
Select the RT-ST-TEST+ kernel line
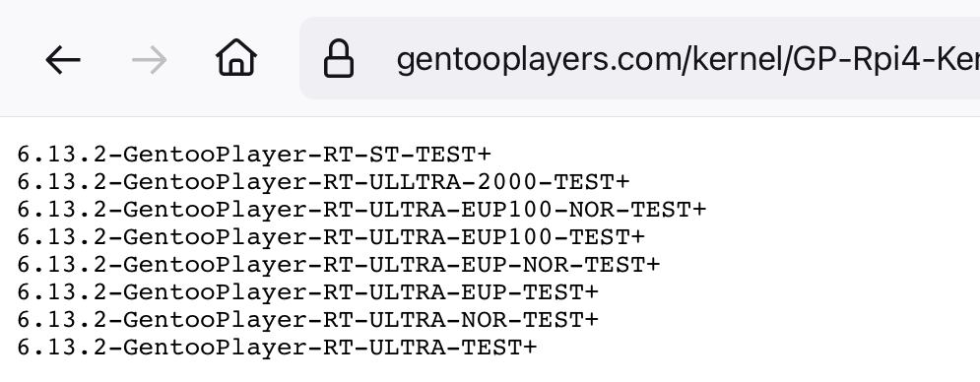click(x=254, y=154)
